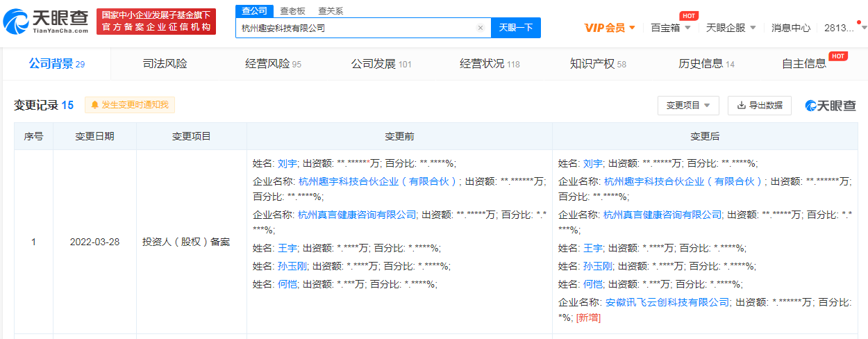This screenshot has width=868, height=339.
Task: Click the 变更日期 column header
Action: click(94, 136)
